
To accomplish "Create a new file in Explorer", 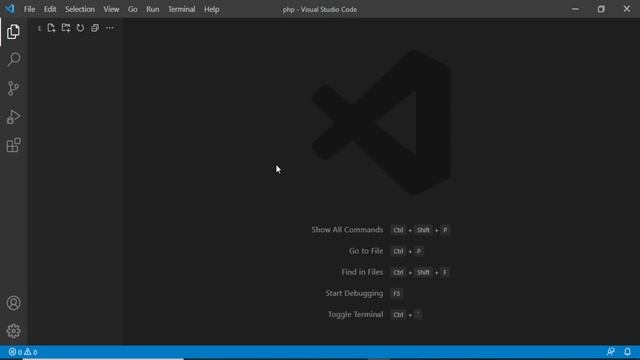I will (51, 28).
